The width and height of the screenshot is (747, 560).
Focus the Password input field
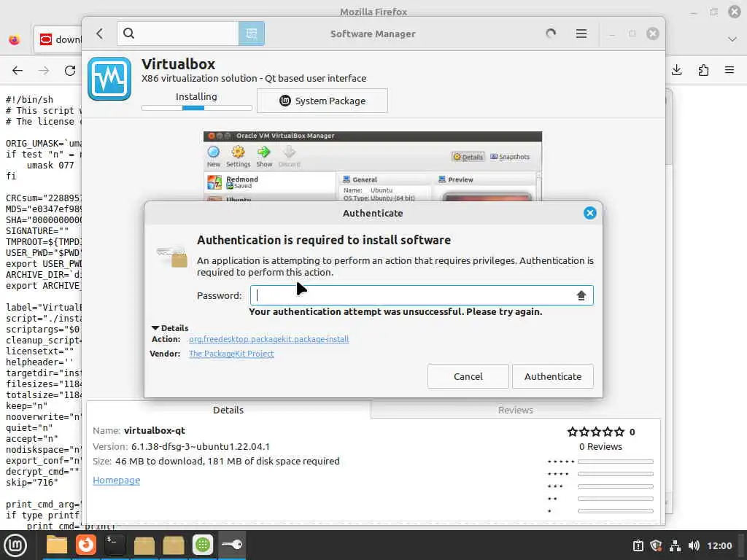(x=422, y=295)
